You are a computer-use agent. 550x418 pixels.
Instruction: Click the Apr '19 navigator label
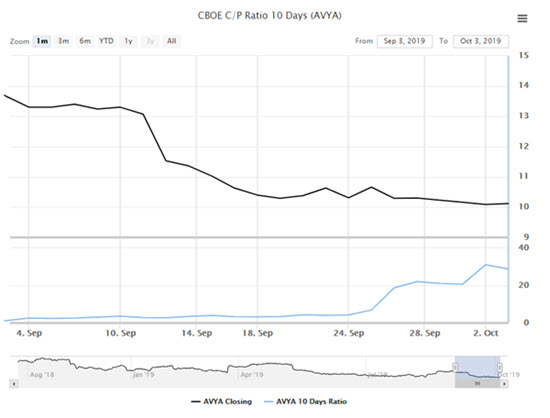tap(252, 375)
